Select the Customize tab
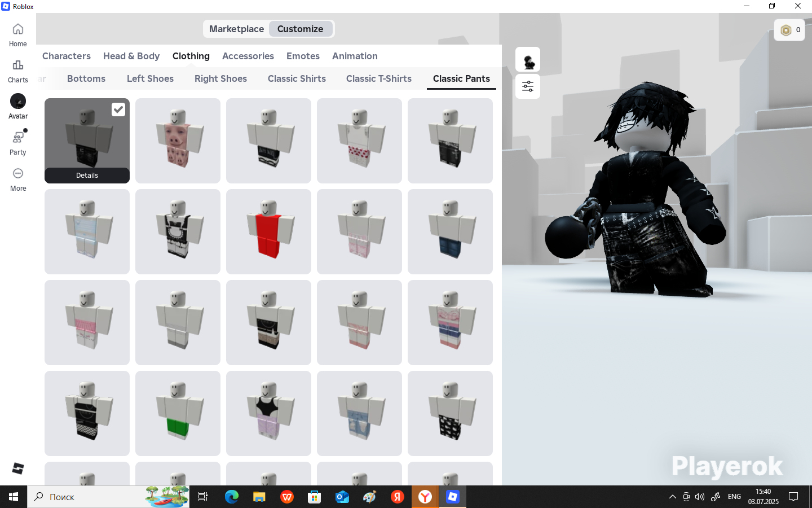The width and height of the screenshot is (812, 508). [x=301, y=29]
